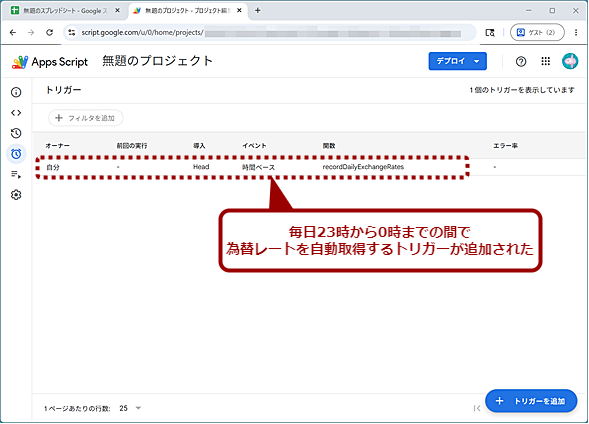Open Chrome three-dot menu
Screen dimensions: 589x424
[x=576, y=33]
